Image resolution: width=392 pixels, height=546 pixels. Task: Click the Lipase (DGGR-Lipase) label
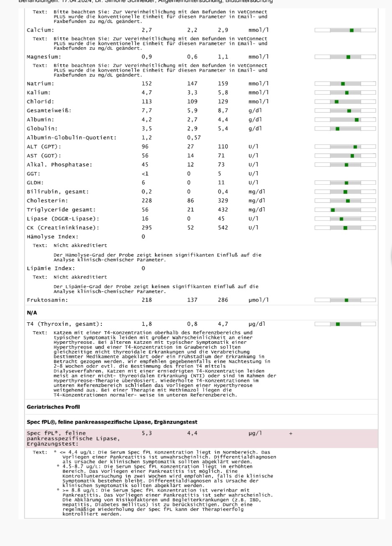(63, 219)
